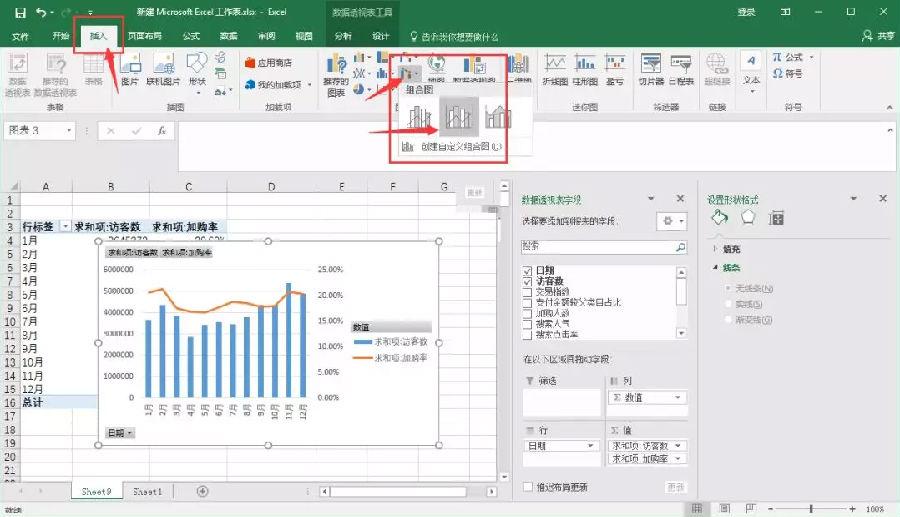This screenshot has height=517, width=900.
Task: Insert a Slicer filter
Action: coord(651,69)
